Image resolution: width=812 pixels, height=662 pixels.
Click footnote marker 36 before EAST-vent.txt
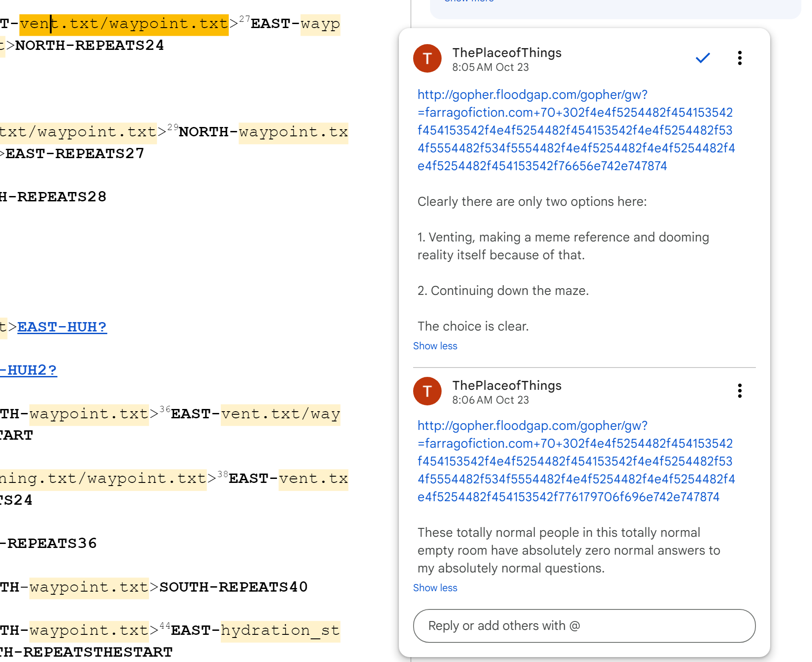(x=165, y=409)
